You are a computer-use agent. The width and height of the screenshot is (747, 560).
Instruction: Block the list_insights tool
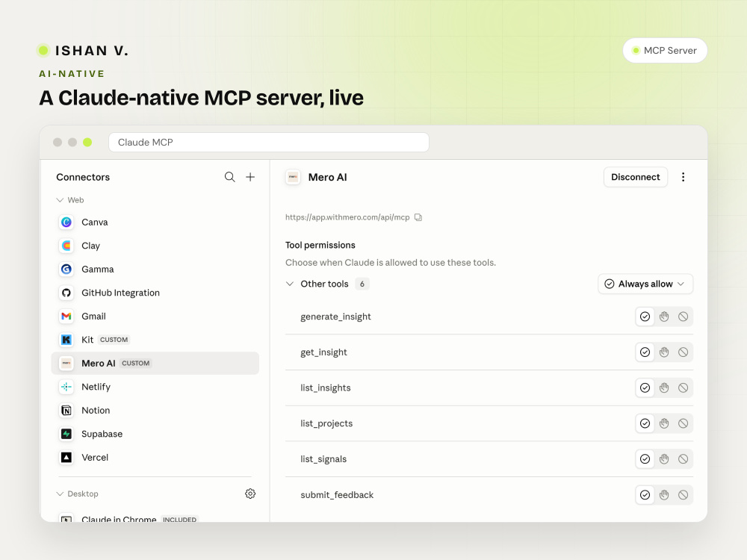click(684, 388)
